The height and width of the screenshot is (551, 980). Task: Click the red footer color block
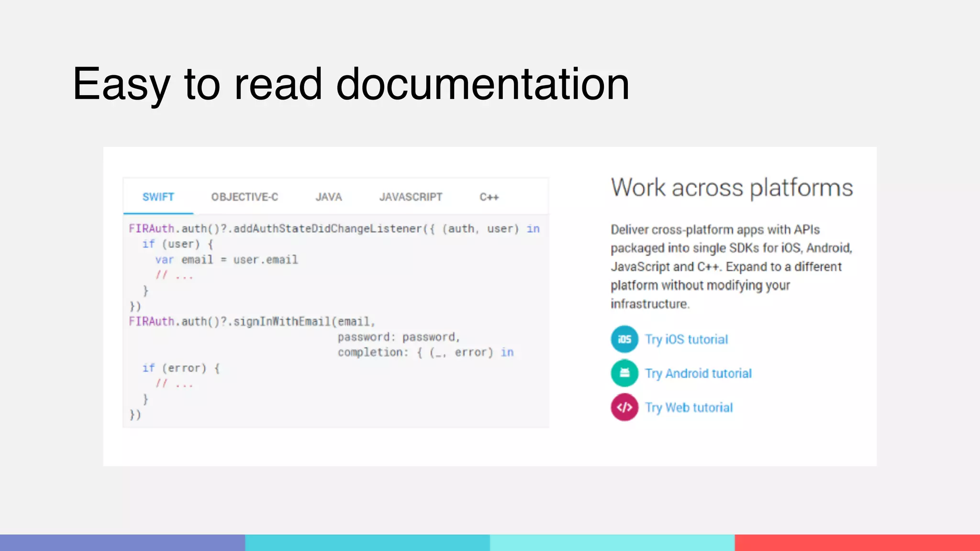(x=857, y=542)
